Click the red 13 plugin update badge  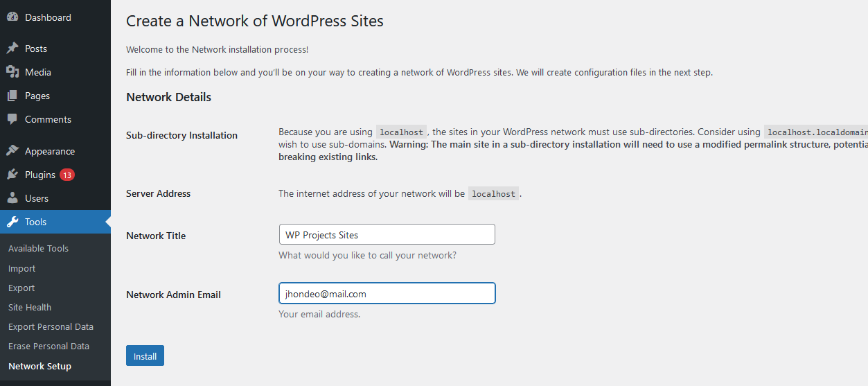coord(67,175)
